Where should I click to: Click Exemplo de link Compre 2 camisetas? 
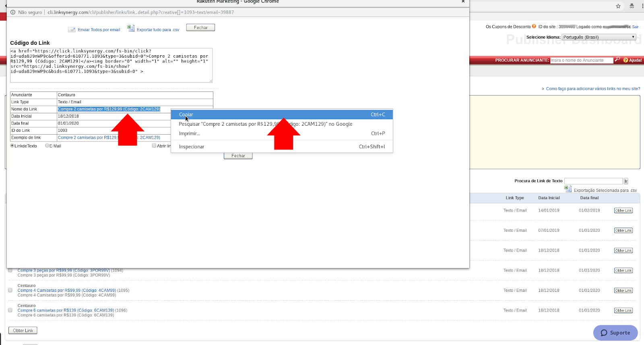109,137
